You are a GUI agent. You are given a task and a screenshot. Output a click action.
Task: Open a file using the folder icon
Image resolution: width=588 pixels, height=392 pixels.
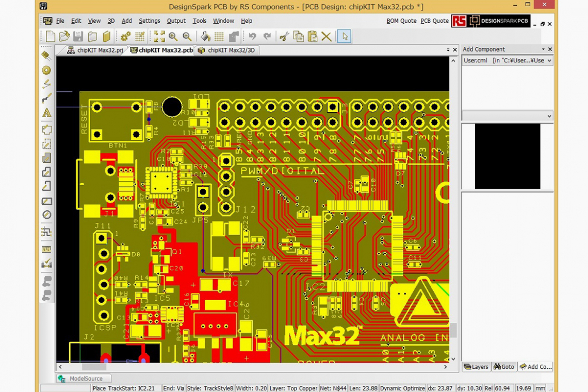tap(64, 37)
